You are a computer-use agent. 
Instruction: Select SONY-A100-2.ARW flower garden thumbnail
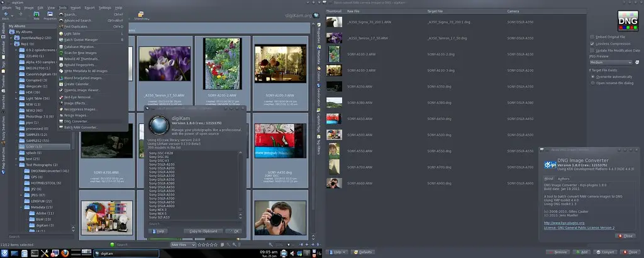point(222,64)
